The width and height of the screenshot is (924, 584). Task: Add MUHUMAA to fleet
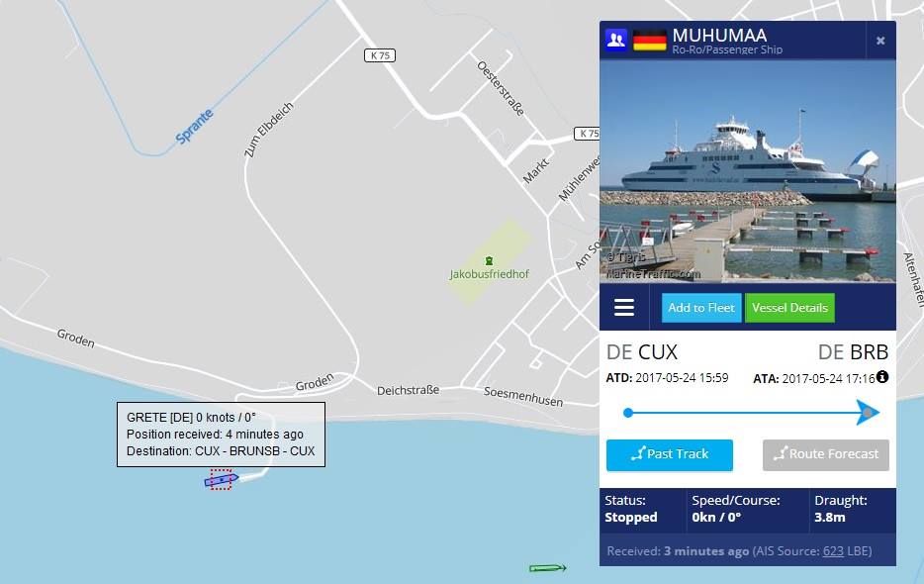701,307
